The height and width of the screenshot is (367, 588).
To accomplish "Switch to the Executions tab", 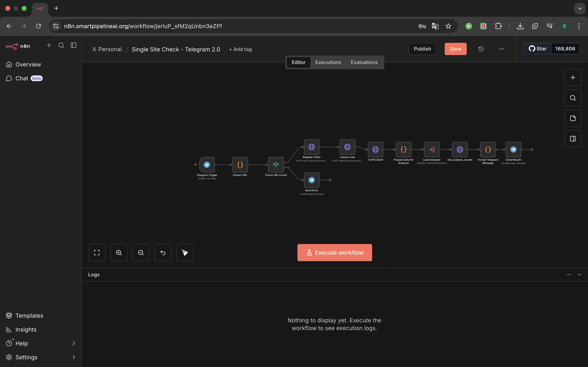I will (x=328, y=62).
